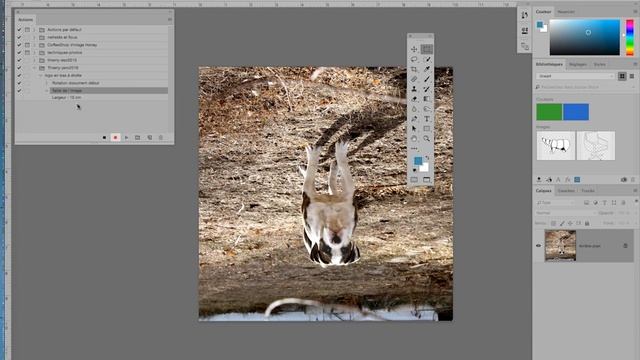
Task: Toggle dialog box for techniques photos set
Action: coord(27,53)
